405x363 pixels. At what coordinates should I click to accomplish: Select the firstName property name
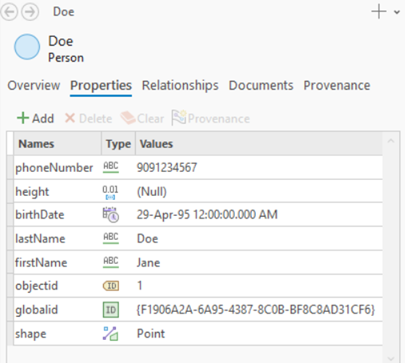click(x=41, y=262)
